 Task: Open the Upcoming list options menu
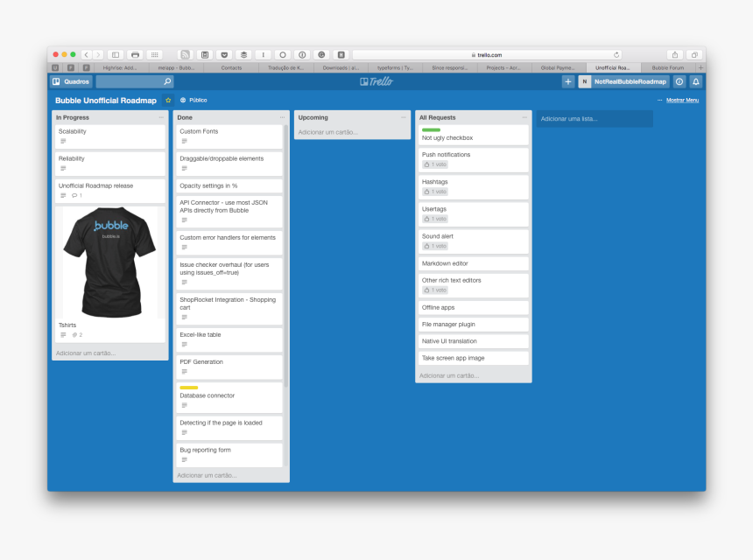[x=404, y=117]
